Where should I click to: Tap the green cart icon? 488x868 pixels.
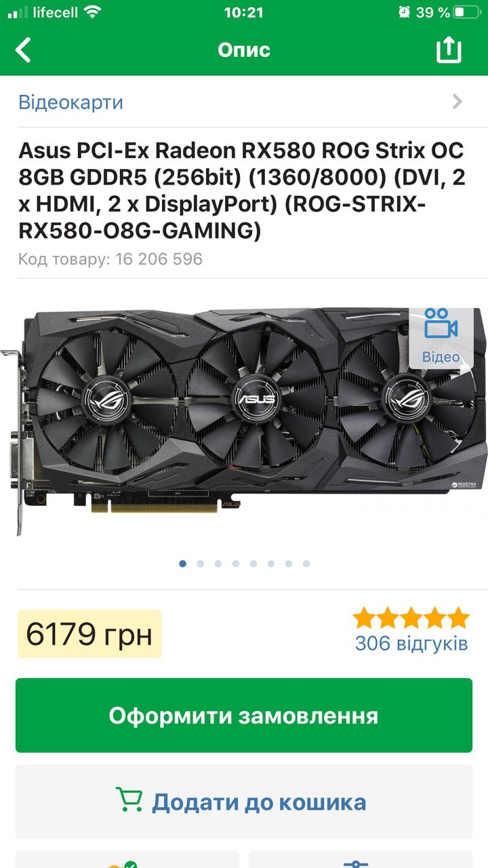(129, 802)
